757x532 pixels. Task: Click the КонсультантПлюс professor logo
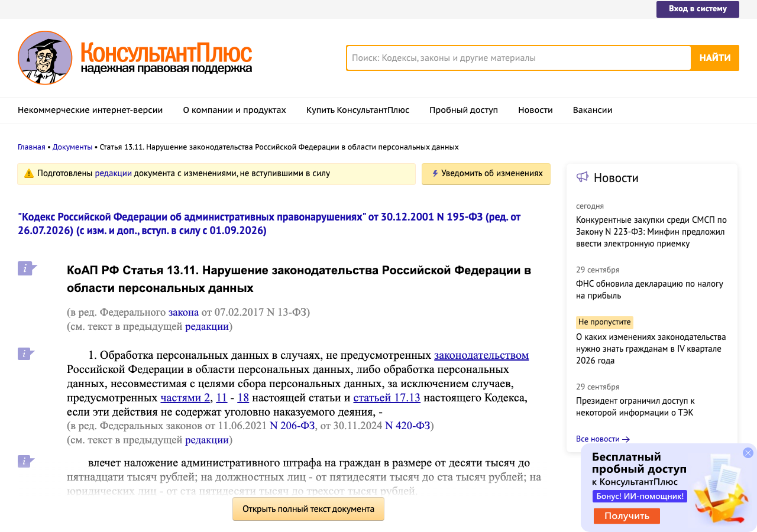point(45,58)
